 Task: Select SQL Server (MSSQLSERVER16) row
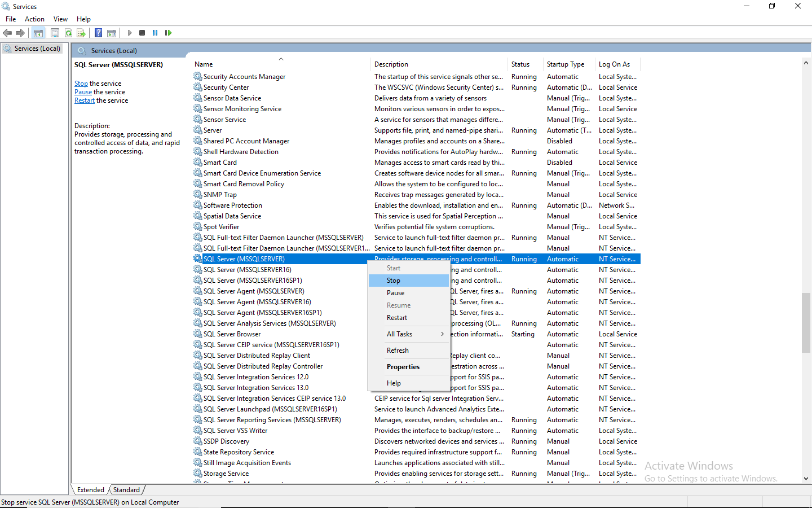[x=416, y=270]
